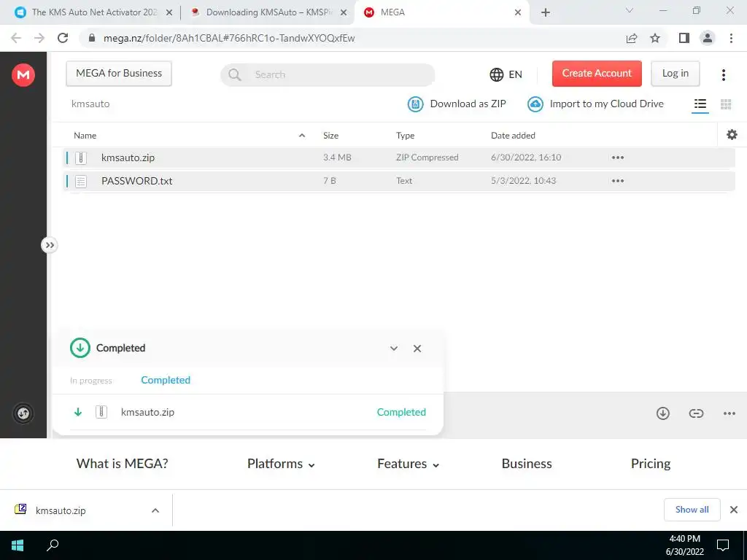The image size is (747, 560).
Task: Switch to Completed transfers tab
Action: [166, 380]
